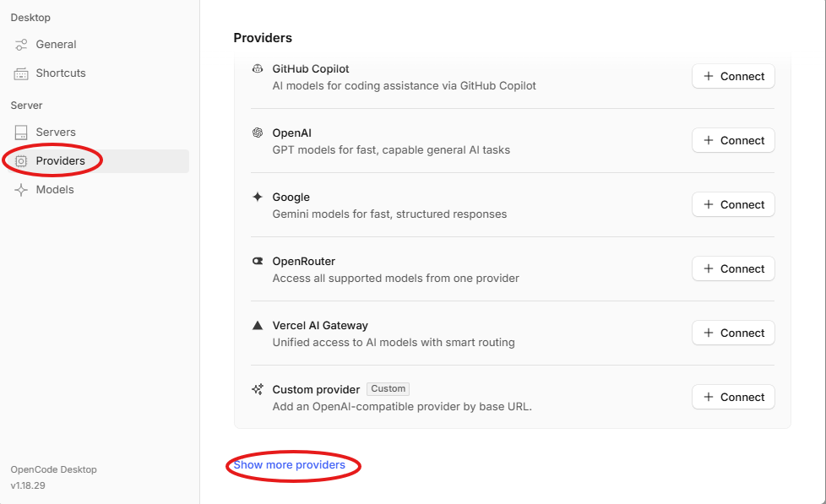Click the Vercel AI Gateway name
The height and width of the screenshot is (504, 826).
320,326
